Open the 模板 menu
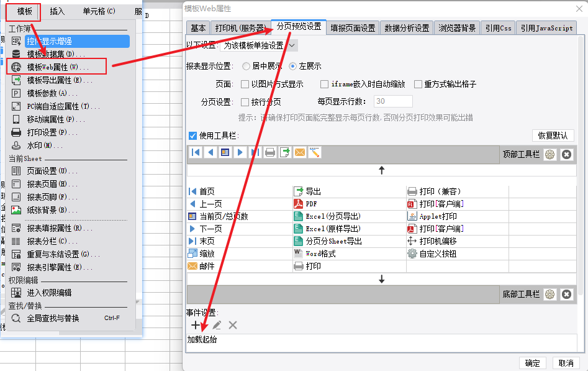 [24, 12]
